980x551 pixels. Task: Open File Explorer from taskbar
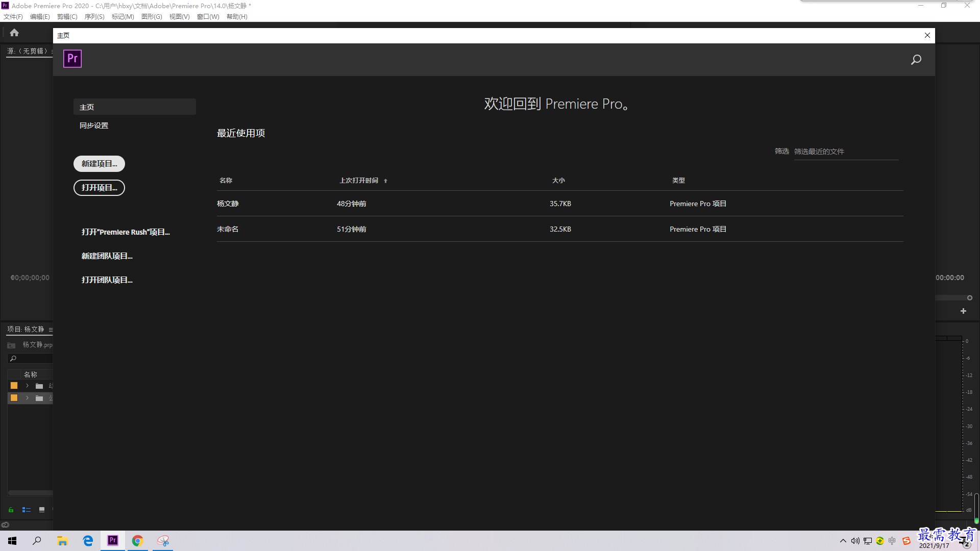click(x=62, y=541)
